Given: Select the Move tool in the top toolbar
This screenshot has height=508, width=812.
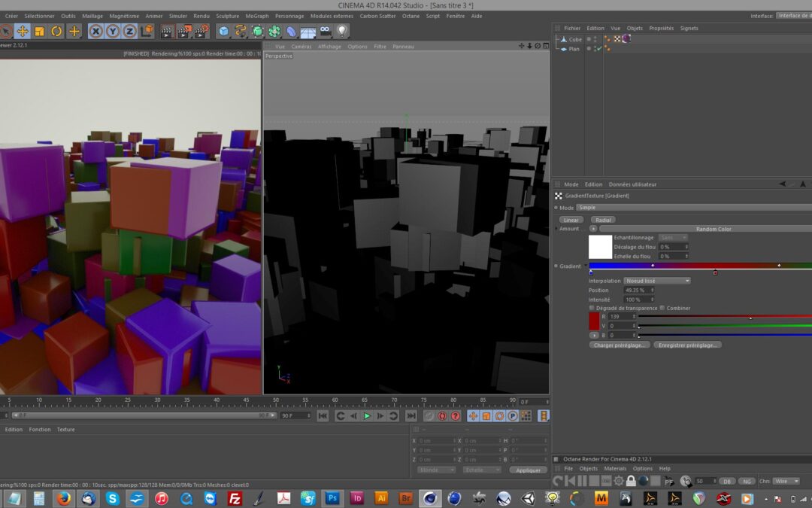Looking at the screenshot, I should tap(23, 31).
